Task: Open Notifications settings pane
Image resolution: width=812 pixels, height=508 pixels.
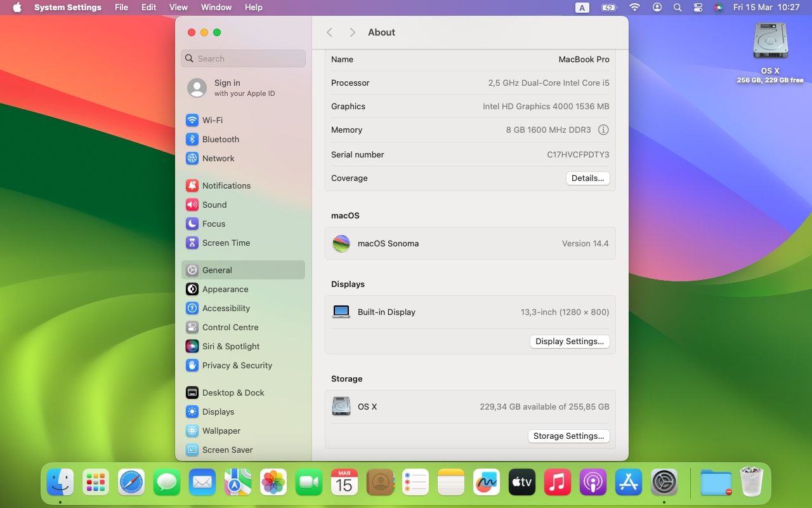Action: pyautogui.click(x=243, y=185)
